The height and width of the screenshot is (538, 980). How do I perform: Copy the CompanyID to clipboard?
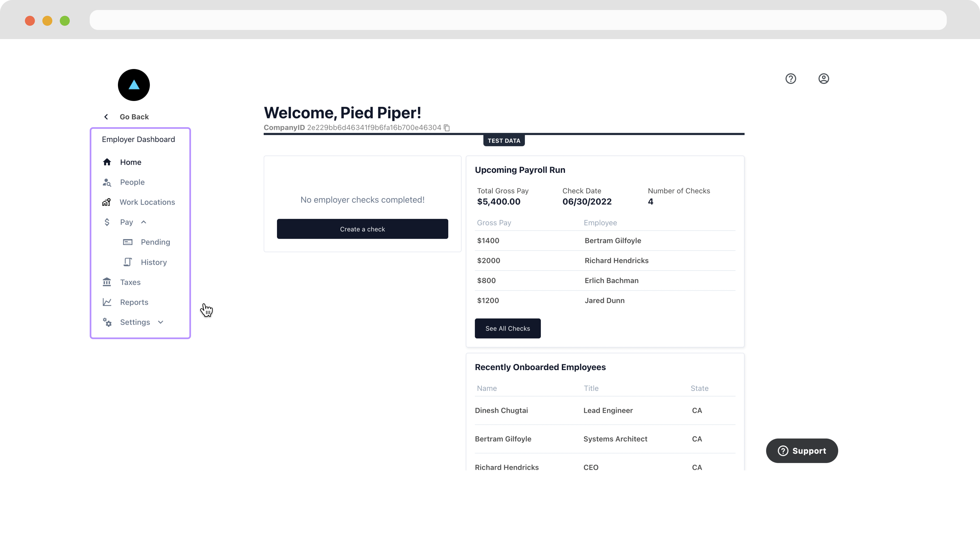pyautogui.click(x=447, y=128)
